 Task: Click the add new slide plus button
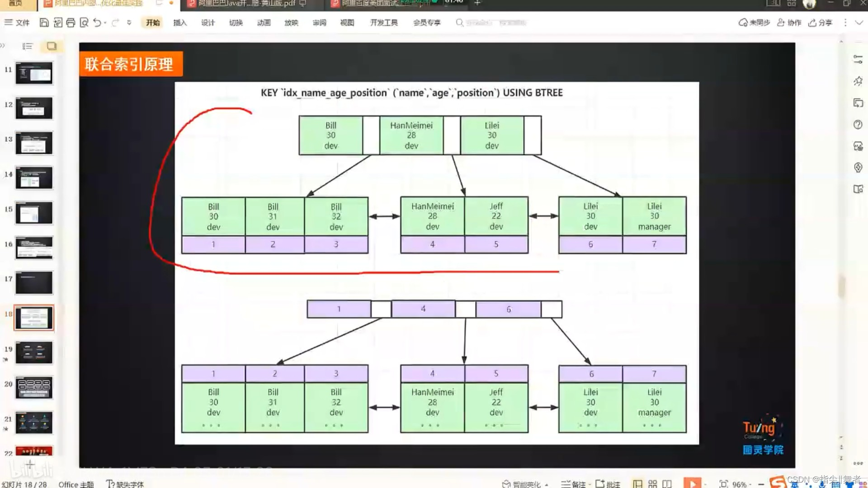coord(30,464)
